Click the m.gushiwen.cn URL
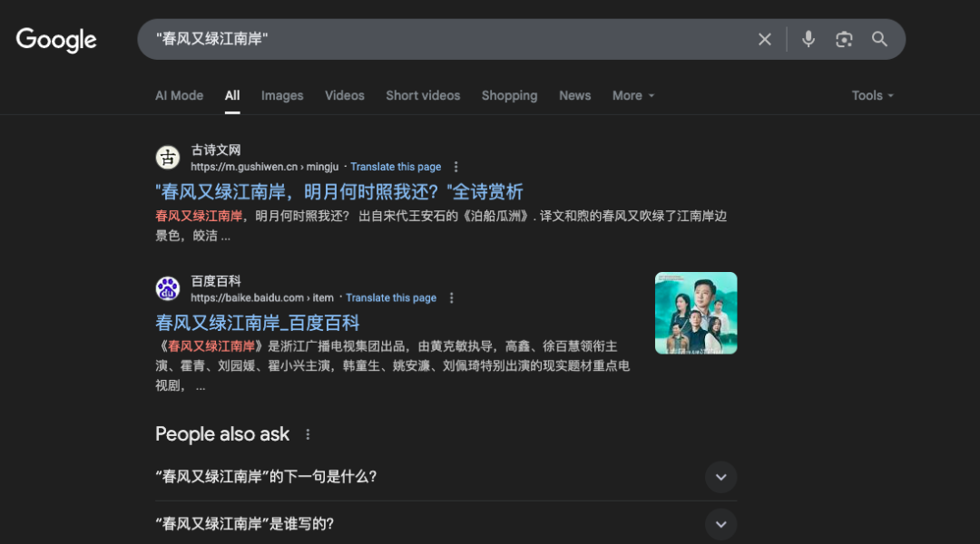Image resolution: width=980 pixels, height=544 pixels. pos(264,167)
